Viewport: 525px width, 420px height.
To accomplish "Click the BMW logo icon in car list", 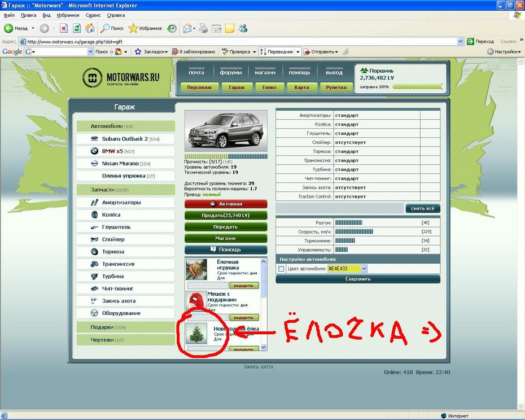I will tap(94, 151).
